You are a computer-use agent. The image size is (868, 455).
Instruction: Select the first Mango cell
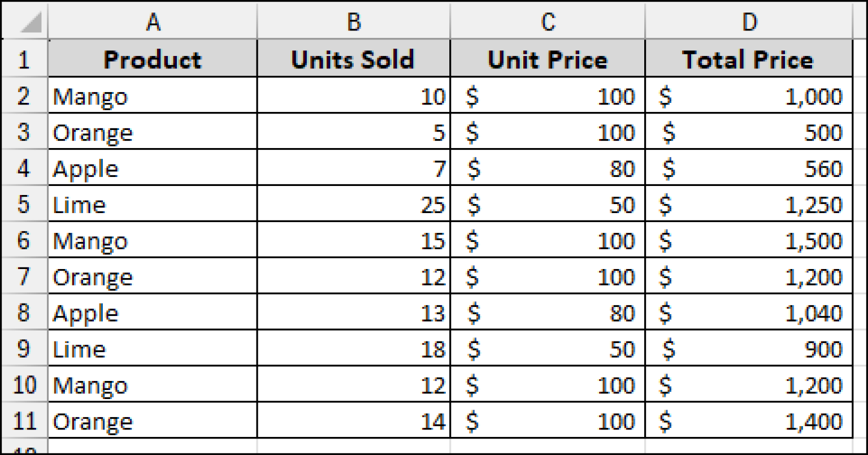pyautogui.click(x=153, y=96)
